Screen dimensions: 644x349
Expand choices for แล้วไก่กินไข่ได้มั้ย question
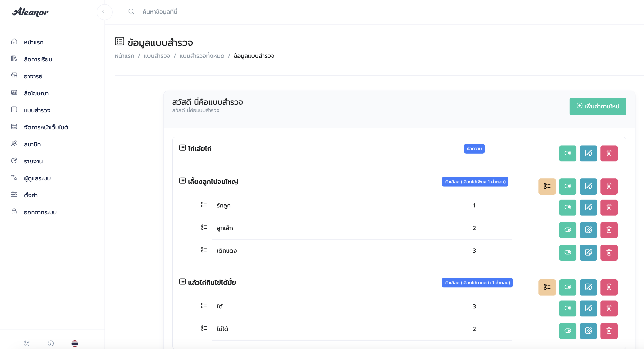547,287
